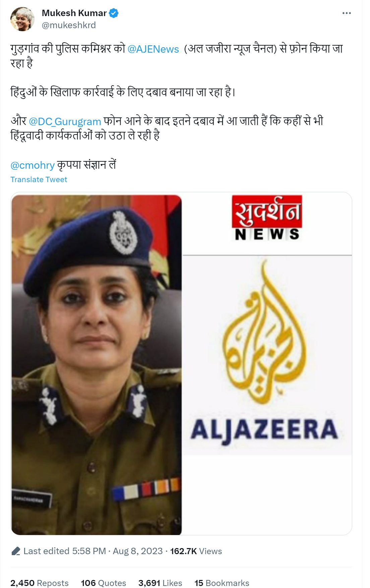Screen dimensions: 370x588
Task: Open the Last edited 5:58 PM timestamp
Action: (65, 551)
